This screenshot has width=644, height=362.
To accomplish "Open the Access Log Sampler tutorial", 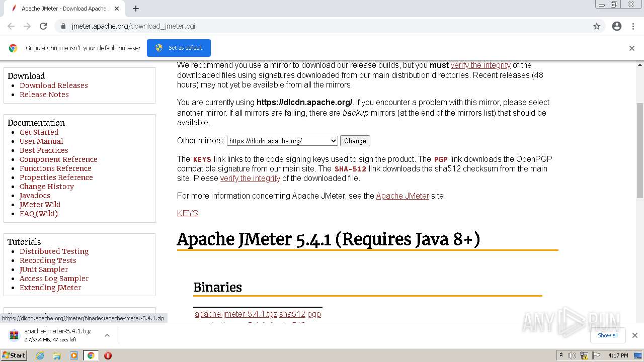I will (54, 279).
